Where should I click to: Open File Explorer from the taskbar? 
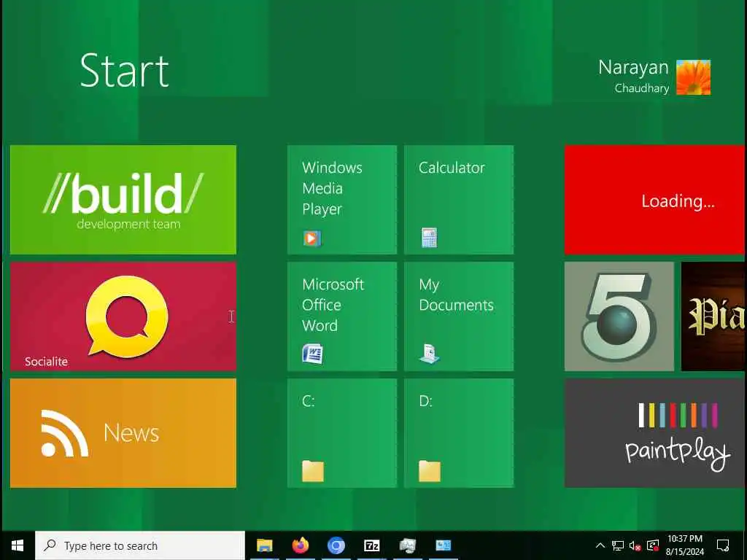(x=264, y=545)
